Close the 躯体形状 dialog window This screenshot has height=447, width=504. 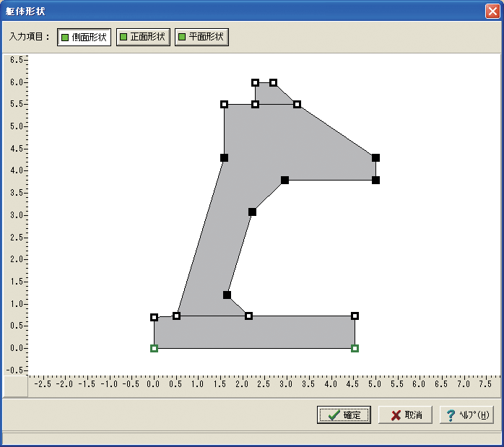click(x=492, y=12)
